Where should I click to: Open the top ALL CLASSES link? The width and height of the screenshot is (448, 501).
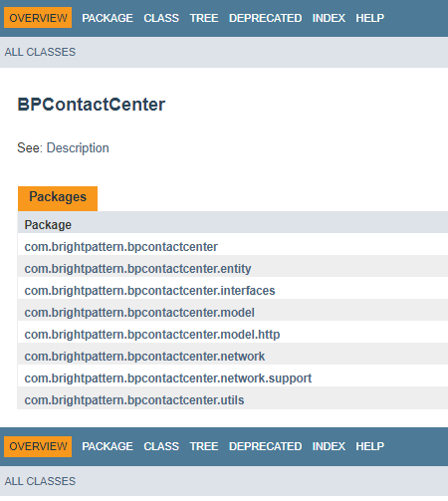(40, 52)
